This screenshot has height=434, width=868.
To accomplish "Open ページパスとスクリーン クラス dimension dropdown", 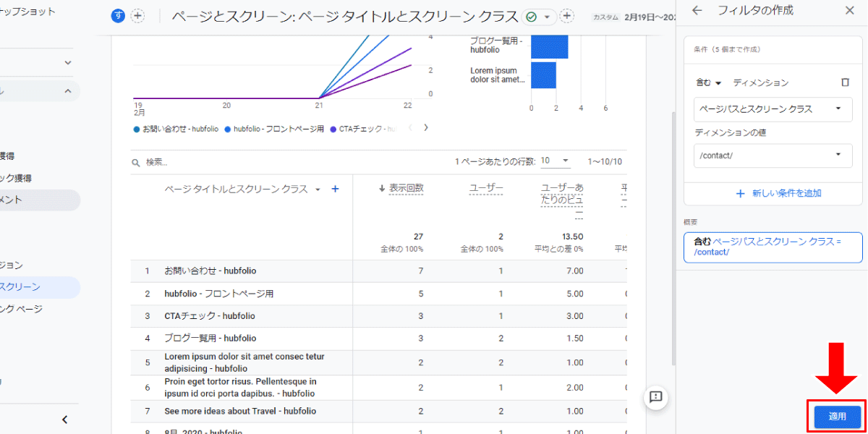I will [x=773, y=109].
